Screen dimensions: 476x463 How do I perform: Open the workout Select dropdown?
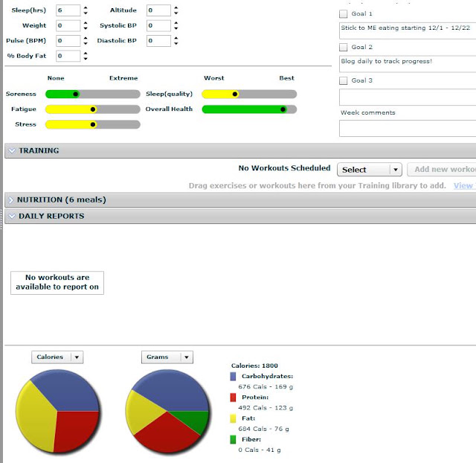click(x=370, y=170)
